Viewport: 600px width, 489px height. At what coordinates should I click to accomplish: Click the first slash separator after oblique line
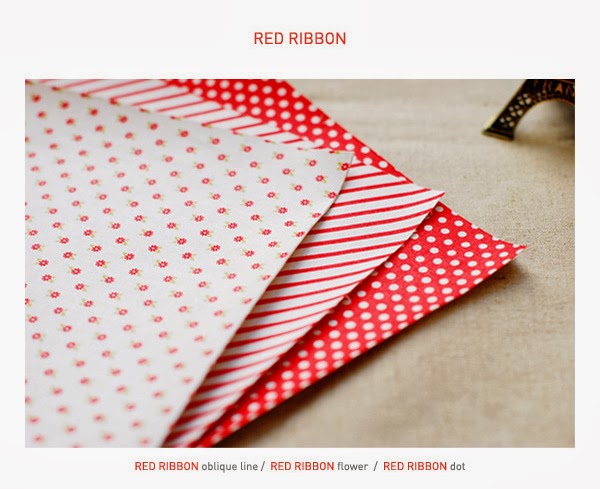coord(263,466)
